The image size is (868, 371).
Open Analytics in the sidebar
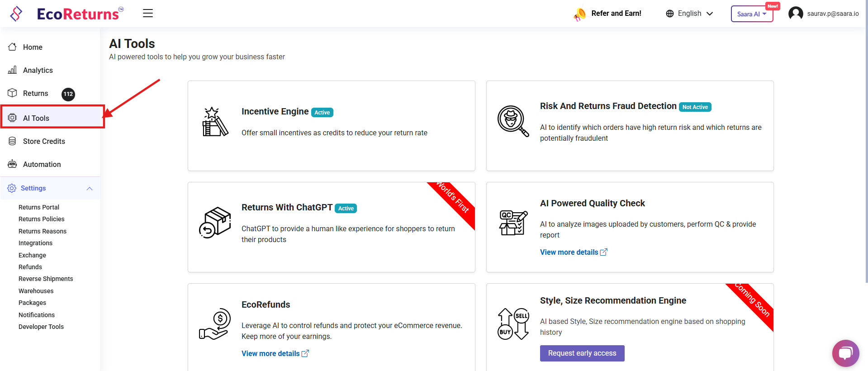click(38, 70)
